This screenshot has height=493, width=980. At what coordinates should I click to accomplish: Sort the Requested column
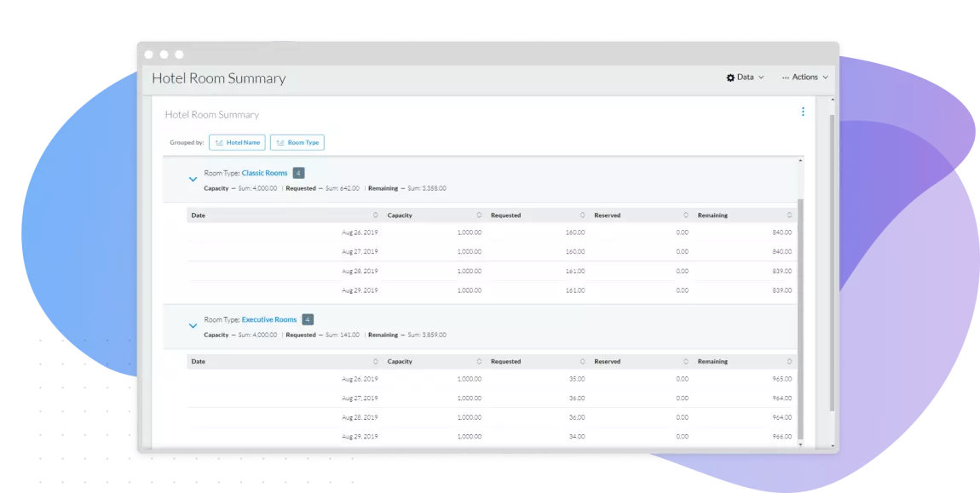point(585,215)
